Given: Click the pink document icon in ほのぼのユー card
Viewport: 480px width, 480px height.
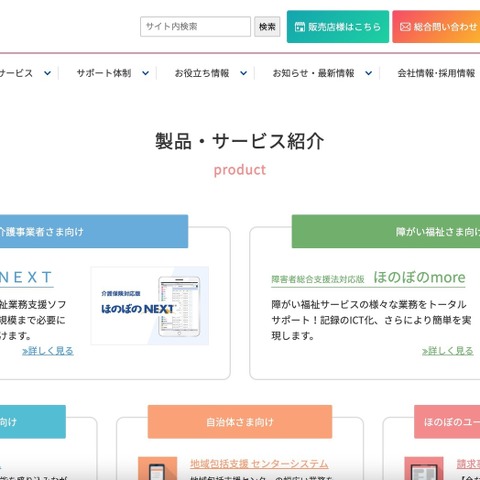Looking at the screenshot, I should (424, 469).
